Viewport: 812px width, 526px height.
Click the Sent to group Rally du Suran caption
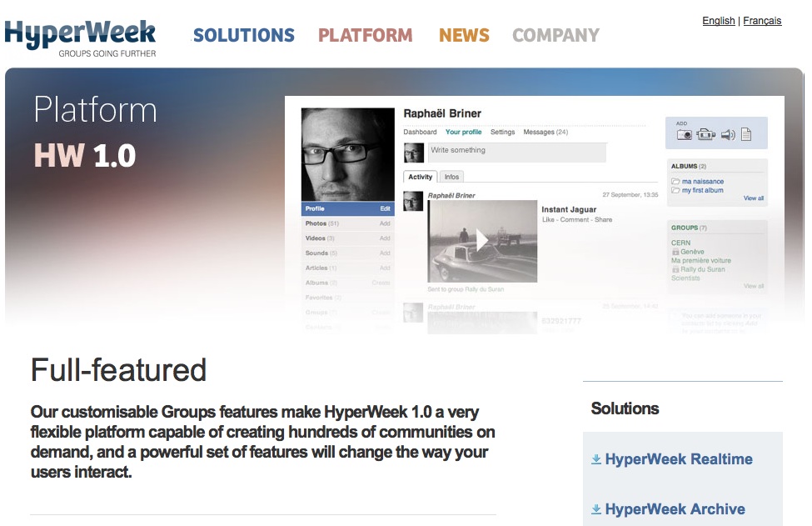(x=466, y=289)
